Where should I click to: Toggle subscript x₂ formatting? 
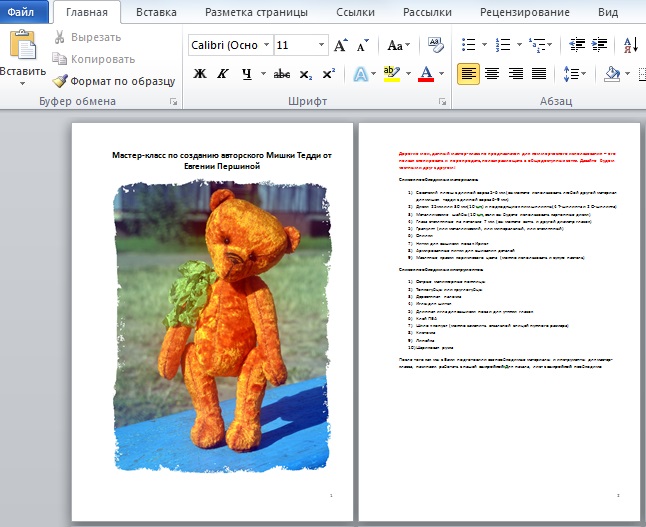[x=305, y=74]
